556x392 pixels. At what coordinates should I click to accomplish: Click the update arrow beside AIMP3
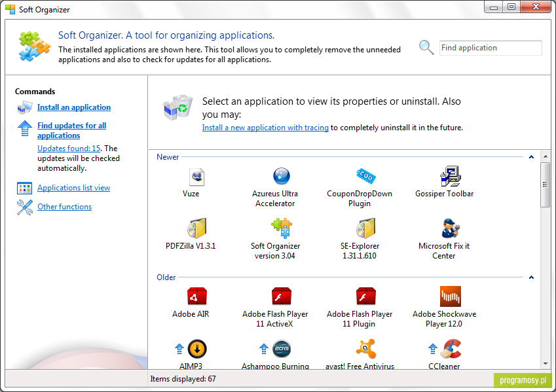tap(179, 349)
